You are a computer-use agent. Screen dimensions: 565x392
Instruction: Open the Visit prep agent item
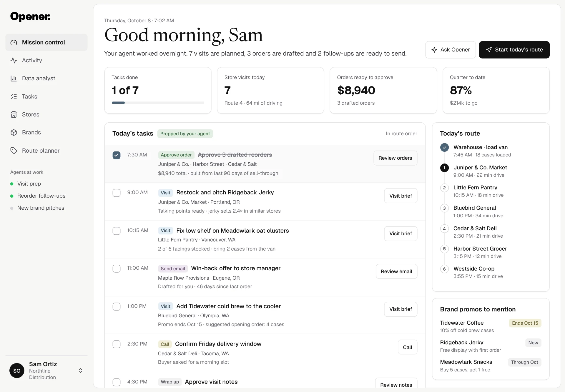point(29,184)
